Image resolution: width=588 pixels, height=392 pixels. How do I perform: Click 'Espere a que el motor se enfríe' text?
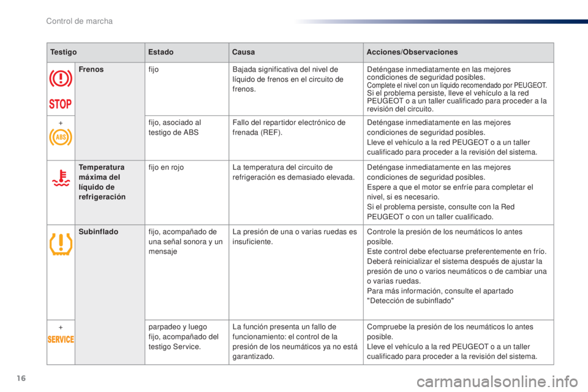(x=450, y=192)
